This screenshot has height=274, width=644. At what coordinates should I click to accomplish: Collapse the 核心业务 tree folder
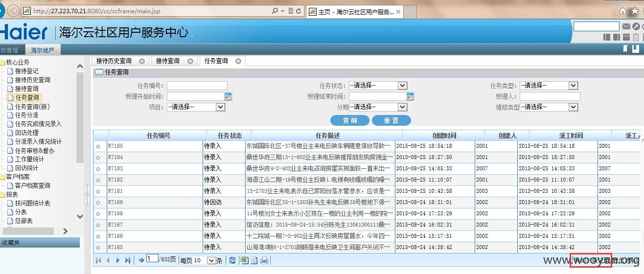(2, 62)
